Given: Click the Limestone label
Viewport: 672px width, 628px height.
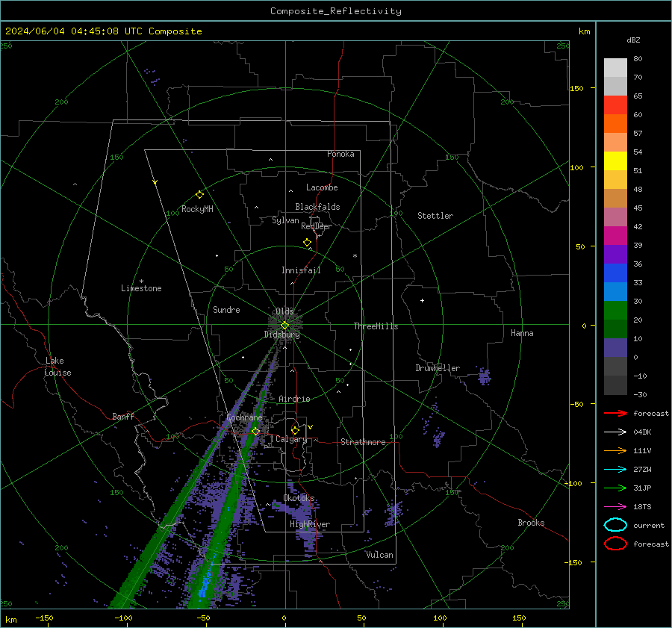Looking at the screenshot, I should coord(141,288).
